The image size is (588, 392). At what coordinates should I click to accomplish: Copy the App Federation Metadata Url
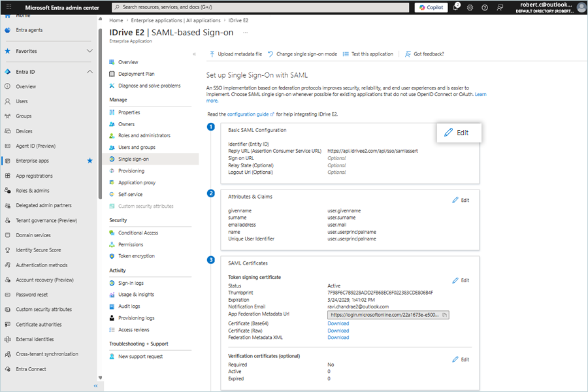coord(444,315)
